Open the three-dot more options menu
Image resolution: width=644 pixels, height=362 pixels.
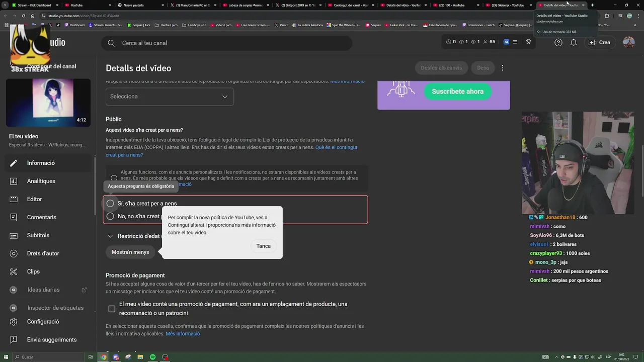(502, 68)
